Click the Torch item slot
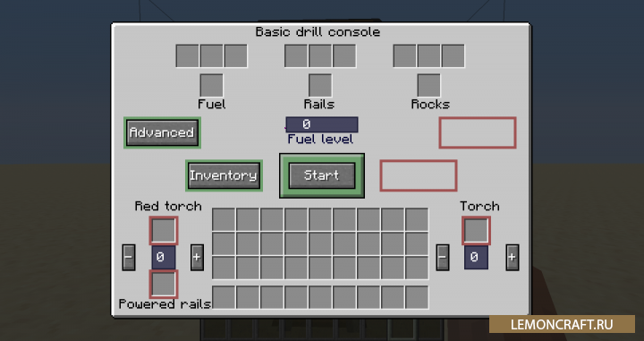644x341 pixels. 476,230
